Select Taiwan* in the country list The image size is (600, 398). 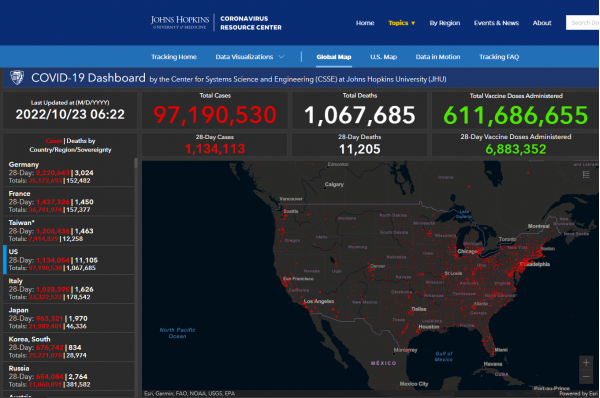point(68,230)
